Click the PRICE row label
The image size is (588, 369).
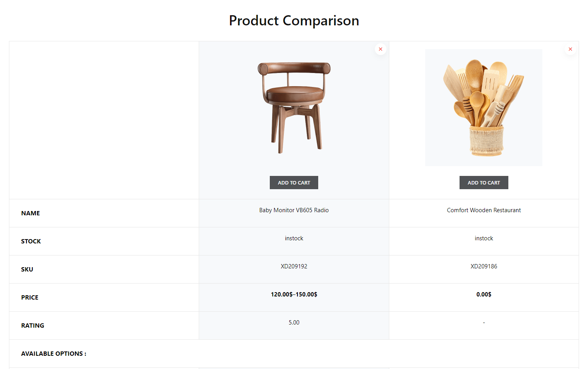click(30, 298)
